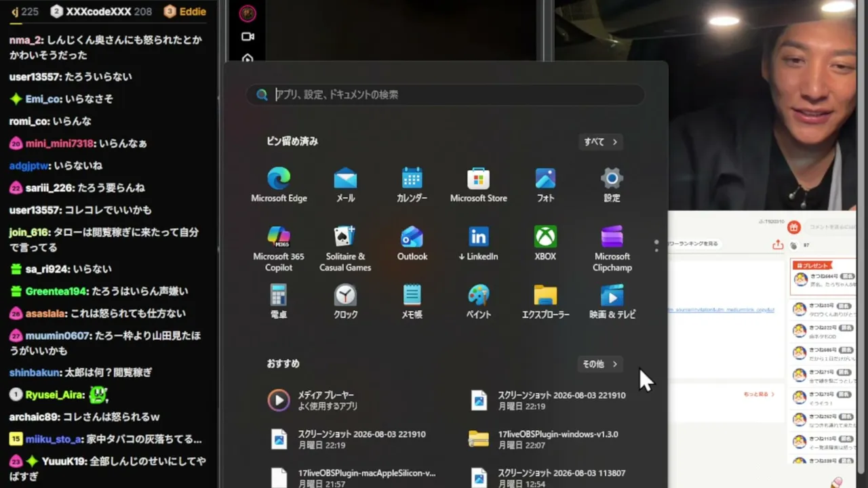868x488 pixels.
Task: Click the ピン留め済み section heading
Action: point(292,142)
